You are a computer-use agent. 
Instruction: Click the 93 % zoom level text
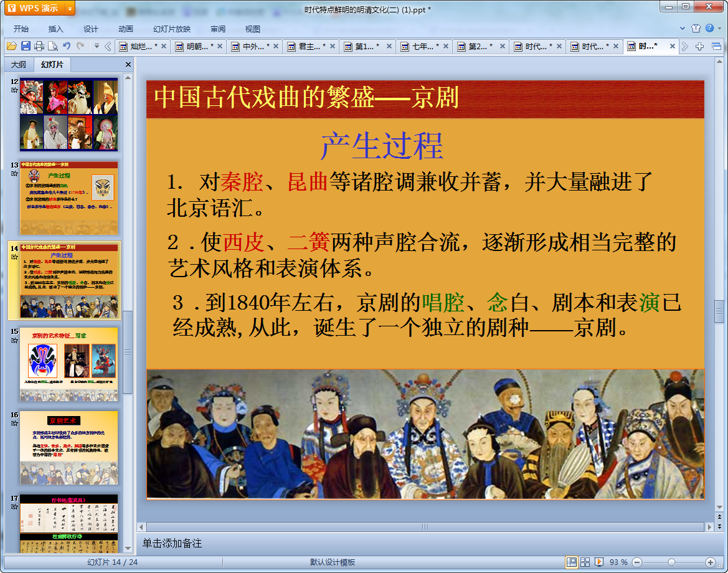[618, 562]
